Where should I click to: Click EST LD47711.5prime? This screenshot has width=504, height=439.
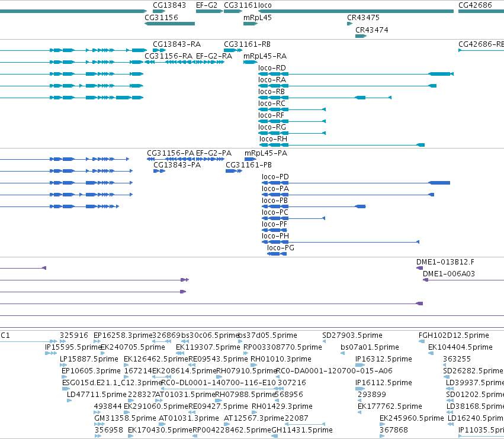(97, 395)
